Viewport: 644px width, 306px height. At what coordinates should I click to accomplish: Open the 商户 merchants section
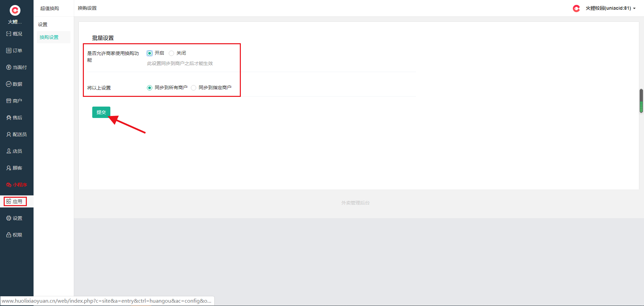[14, 101]
